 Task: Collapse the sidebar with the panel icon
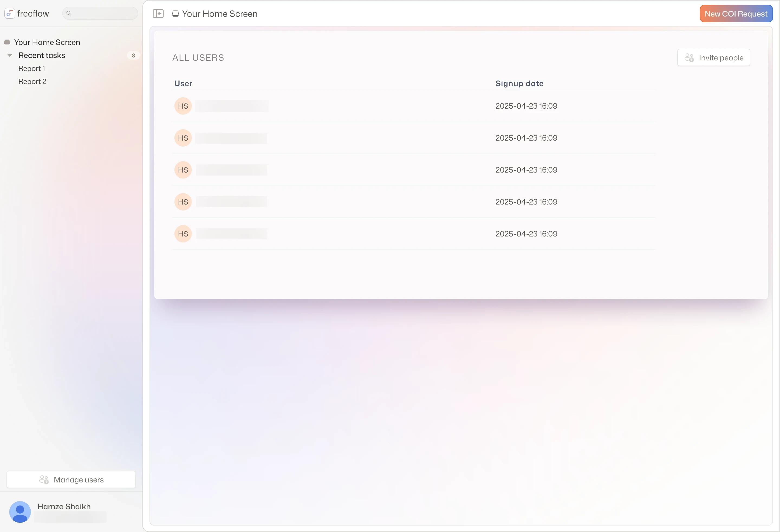click(158, 14)
